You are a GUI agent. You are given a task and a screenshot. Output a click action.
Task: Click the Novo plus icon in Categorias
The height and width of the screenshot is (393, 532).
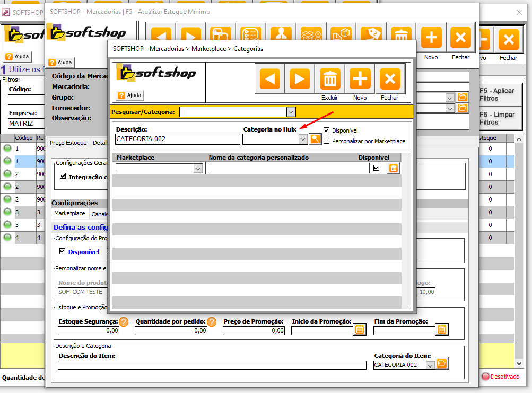point(360,79)
